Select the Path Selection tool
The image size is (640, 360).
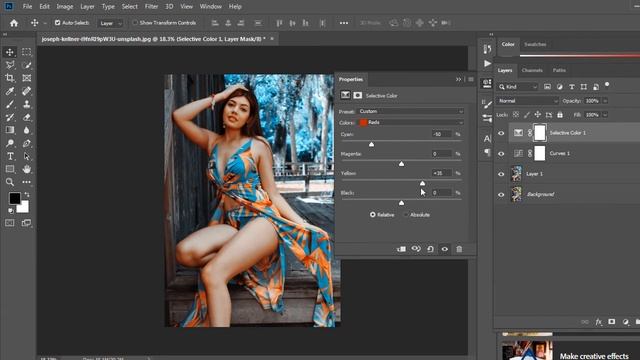click(27, 156)
